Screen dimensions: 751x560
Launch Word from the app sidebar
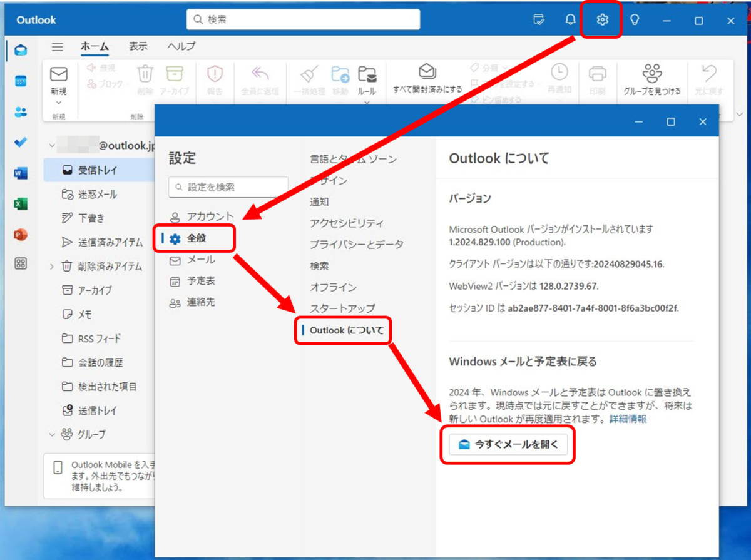point(21,173)
